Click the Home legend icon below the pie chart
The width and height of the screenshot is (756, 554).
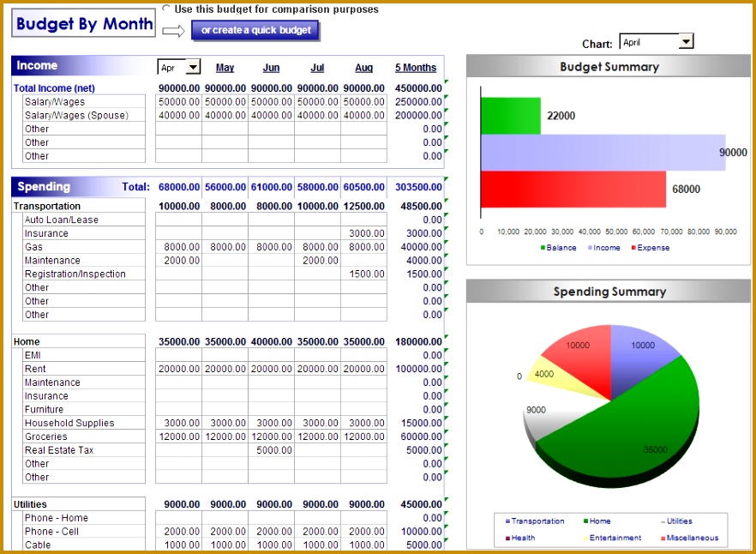[x=585, y=521]
